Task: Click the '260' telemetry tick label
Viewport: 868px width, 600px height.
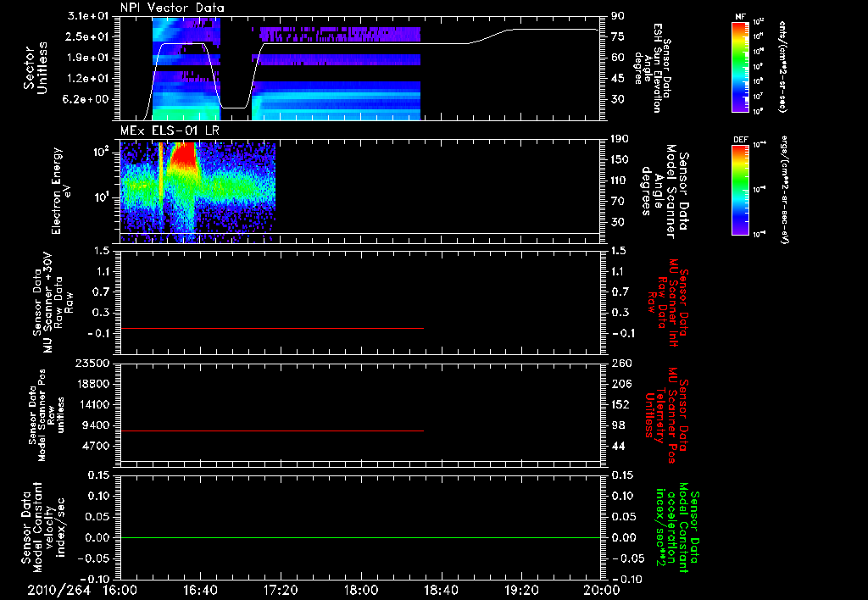Action: 620,363
